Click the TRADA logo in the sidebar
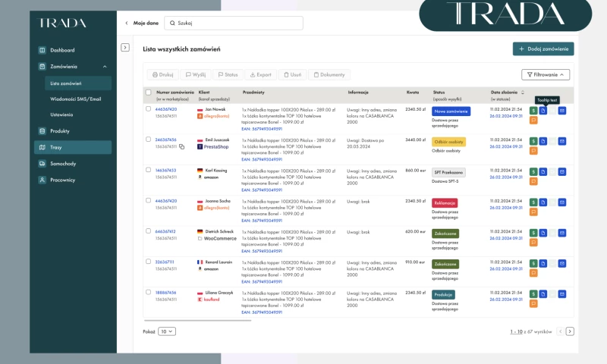 pyautogui.click(x=62, y=24)
